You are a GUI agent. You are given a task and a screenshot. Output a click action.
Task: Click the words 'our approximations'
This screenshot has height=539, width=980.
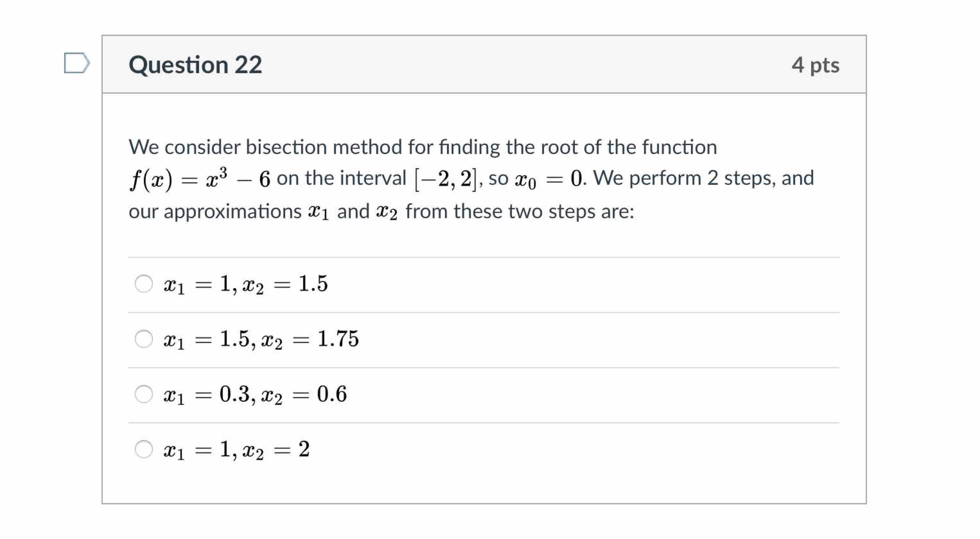[x=215, y=211]
